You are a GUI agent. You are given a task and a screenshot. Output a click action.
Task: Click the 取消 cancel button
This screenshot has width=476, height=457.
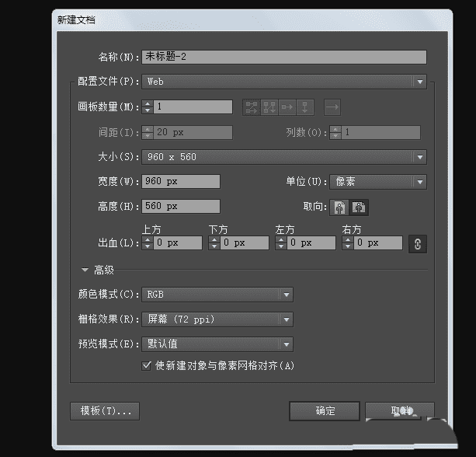pyautogui.click(x=400, y=411)
